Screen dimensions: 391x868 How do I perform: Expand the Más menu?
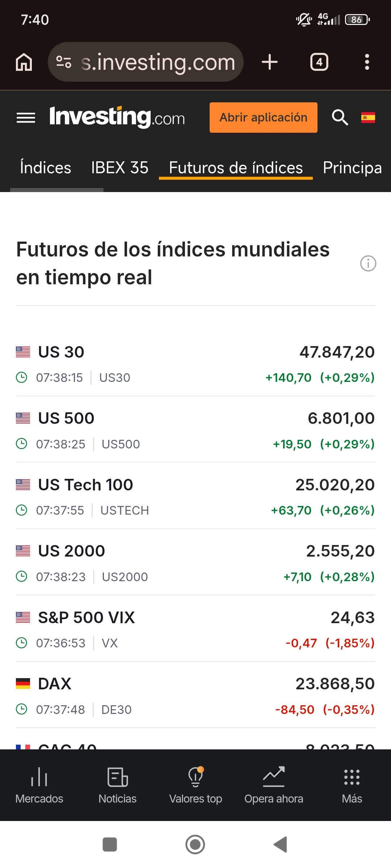352,786
